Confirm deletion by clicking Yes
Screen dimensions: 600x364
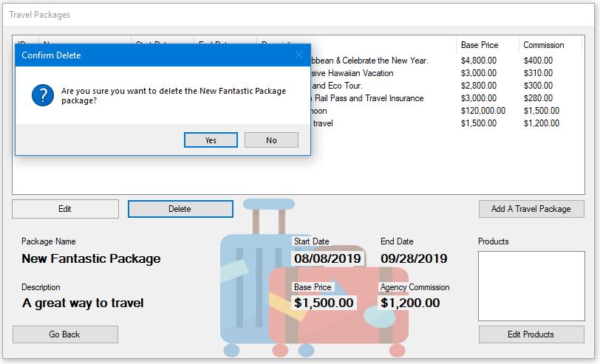tap(211, 140)
